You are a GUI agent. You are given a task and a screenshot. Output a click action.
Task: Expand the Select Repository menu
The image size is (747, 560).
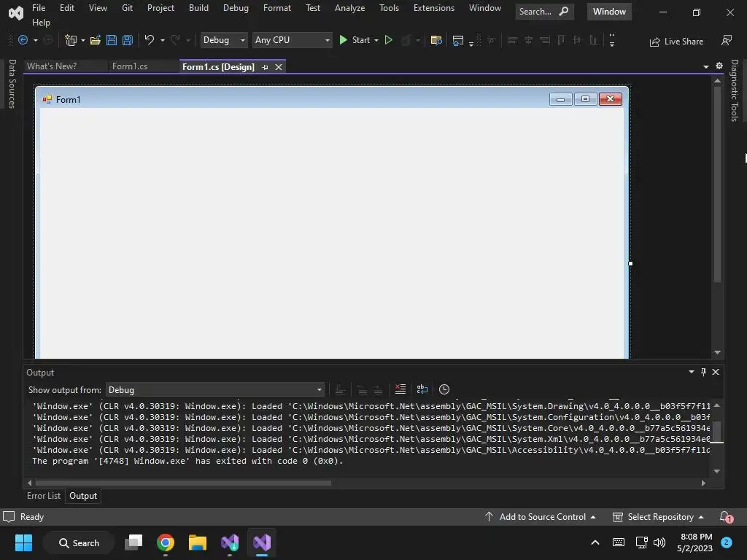click(658, 517)
